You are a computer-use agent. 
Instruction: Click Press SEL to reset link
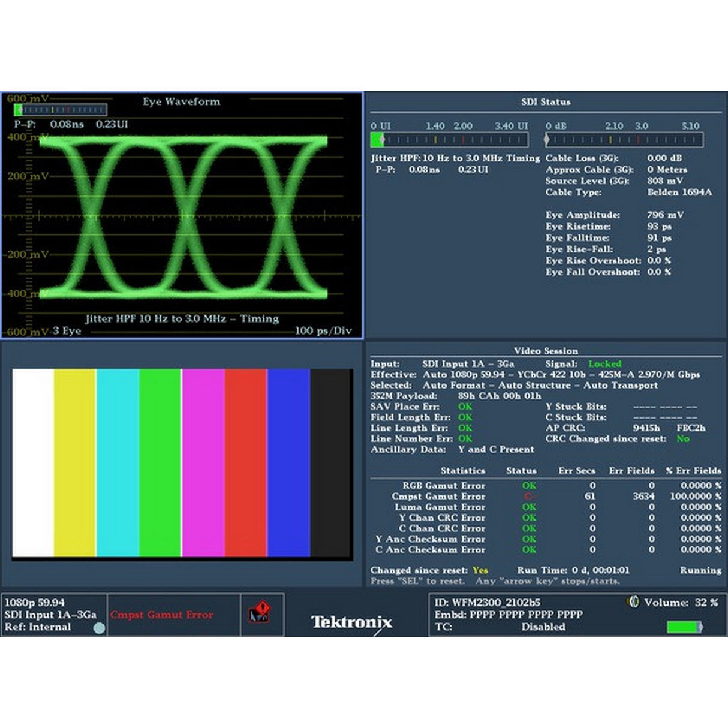(x=418, y=580)
